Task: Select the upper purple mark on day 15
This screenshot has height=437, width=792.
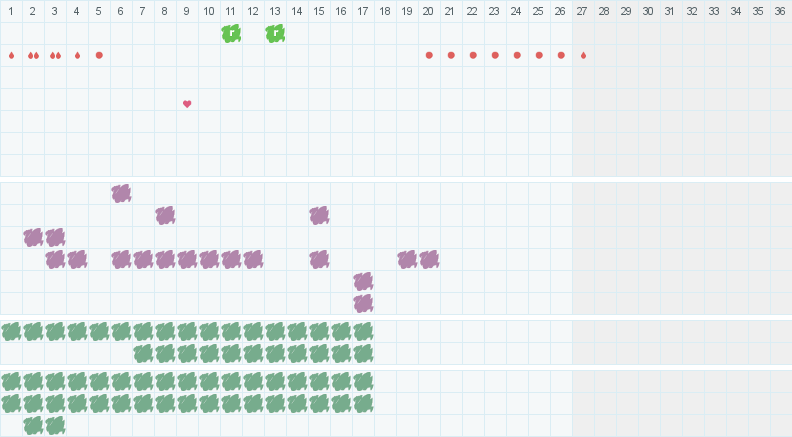Action: click(319, 215)
